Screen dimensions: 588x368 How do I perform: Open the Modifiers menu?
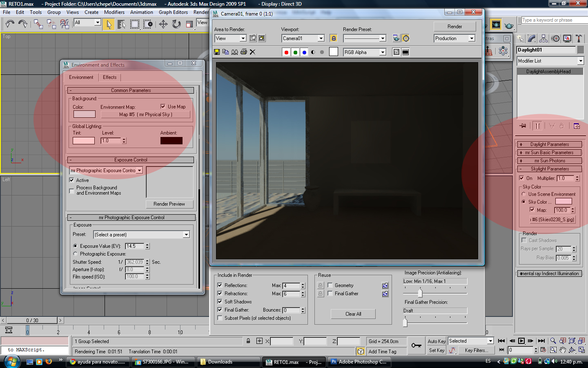point(114,12)
